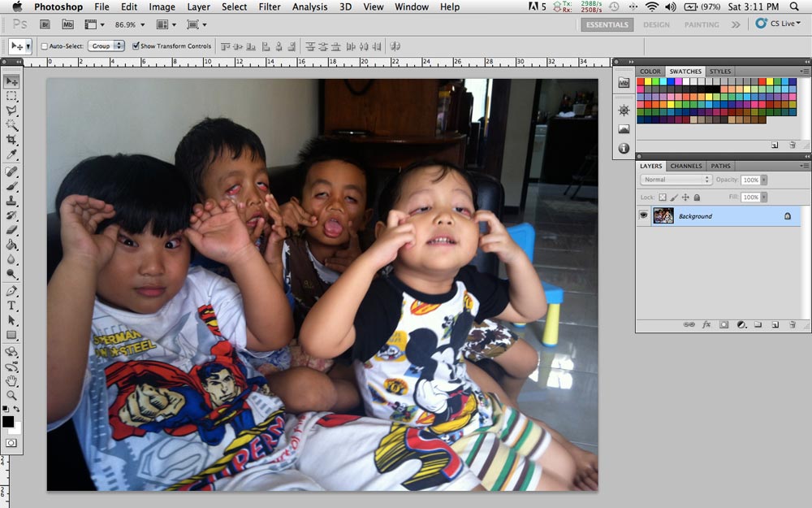The width and height of the screenshot is (812, 508).
Task: Select the Horizontal Type tool
Action: [x=11, y=306]
